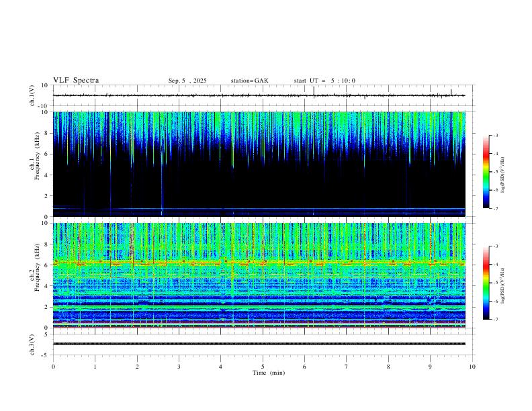Click time axis tick label "1"
The image size is (532, 411).
95,367
